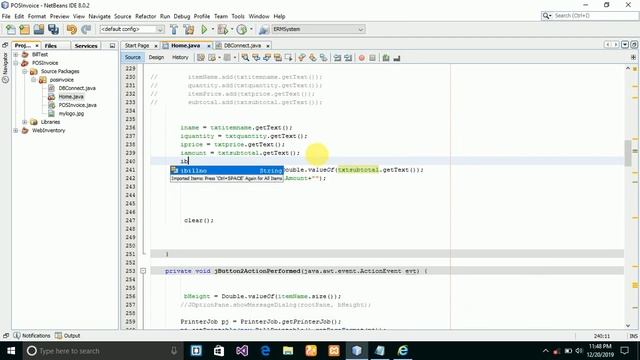
Task: Click the Build Project hammer icon
Action: point(174,29)
